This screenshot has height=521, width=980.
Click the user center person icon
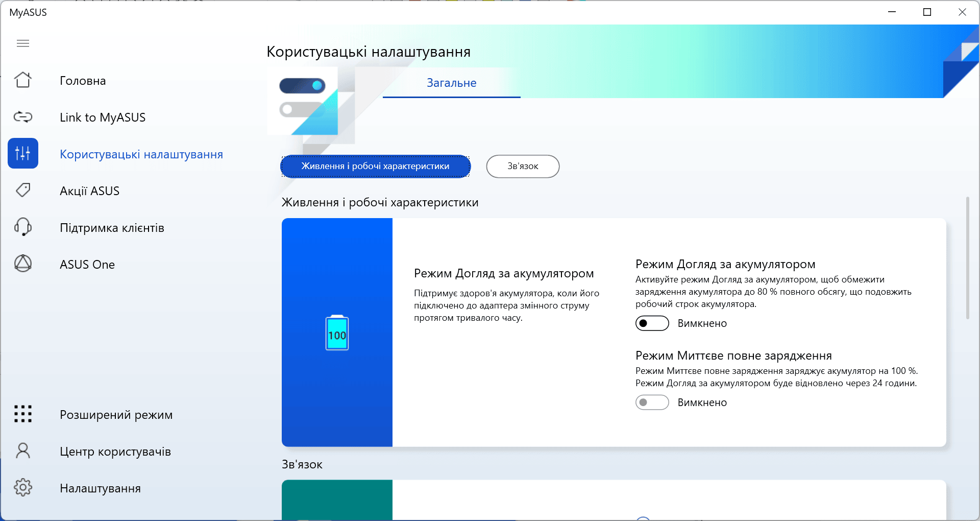[x=23, y=451]
